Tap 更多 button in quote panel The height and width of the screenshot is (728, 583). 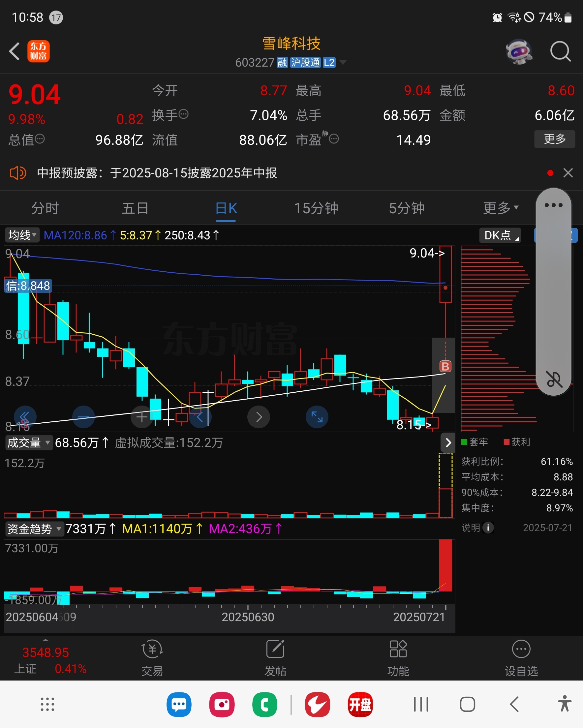coord(554,139)
